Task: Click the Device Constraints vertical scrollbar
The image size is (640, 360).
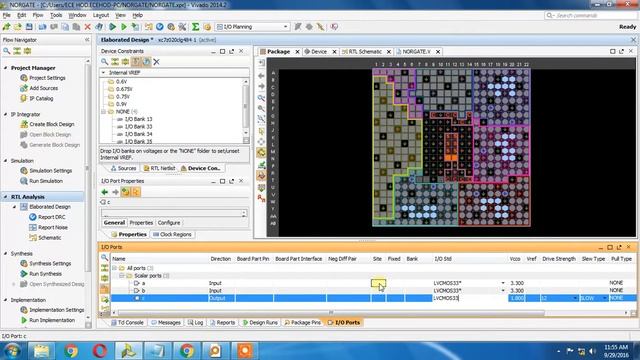Action: click(x=245, y=106)
